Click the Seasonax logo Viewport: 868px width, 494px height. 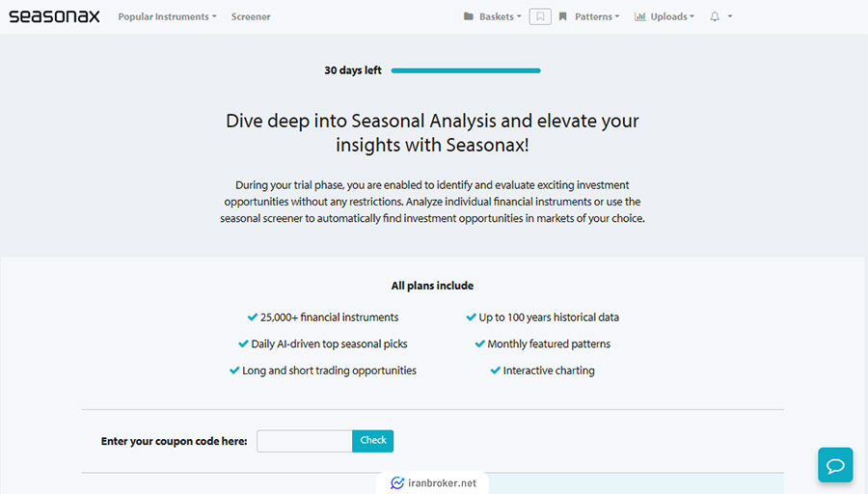[54, 16]
